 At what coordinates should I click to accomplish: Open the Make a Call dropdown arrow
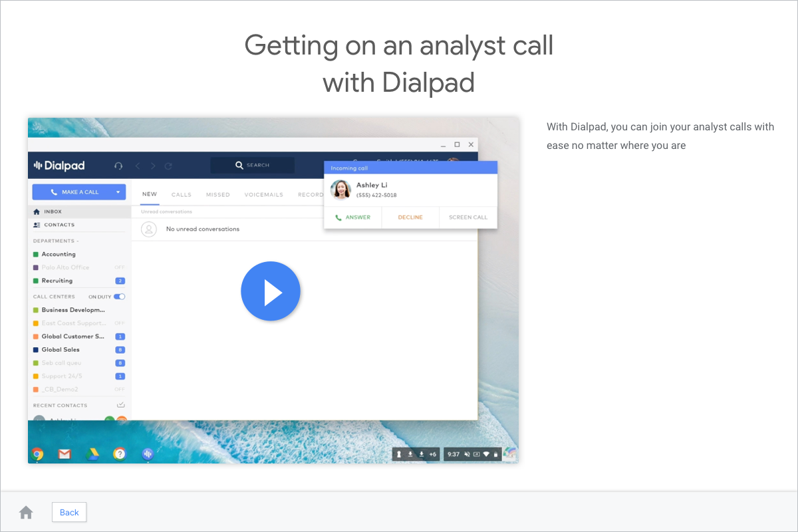118,192
